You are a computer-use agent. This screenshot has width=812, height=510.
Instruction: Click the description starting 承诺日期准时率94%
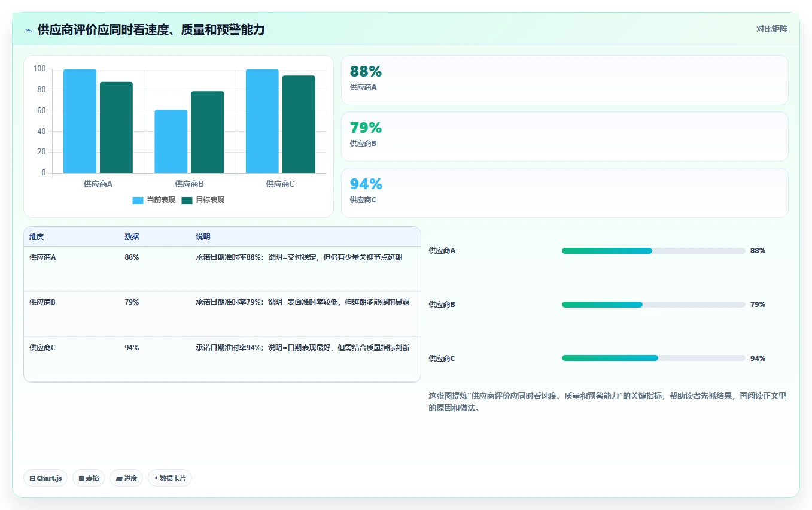click(x=303, y=348)
